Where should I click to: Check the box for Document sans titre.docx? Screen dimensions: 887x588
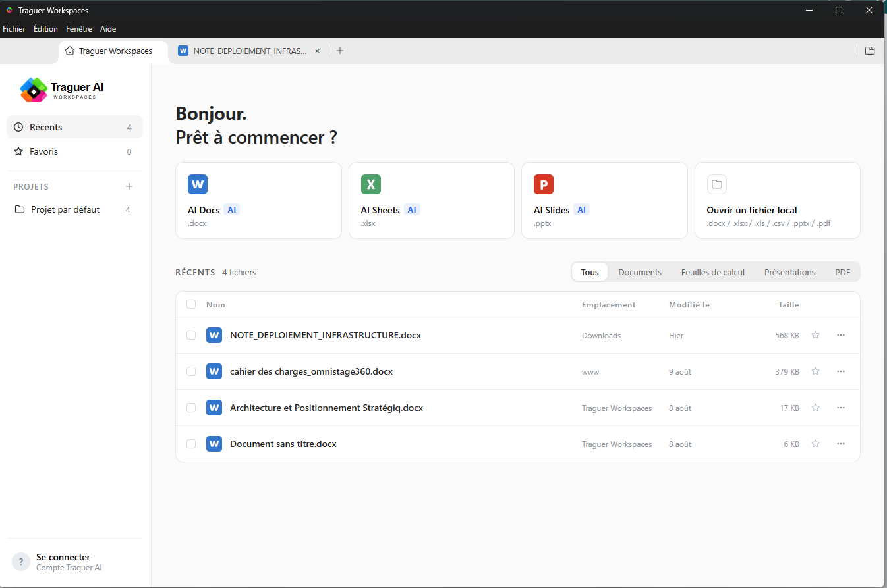pyautogui.click(x=191, y=444)
